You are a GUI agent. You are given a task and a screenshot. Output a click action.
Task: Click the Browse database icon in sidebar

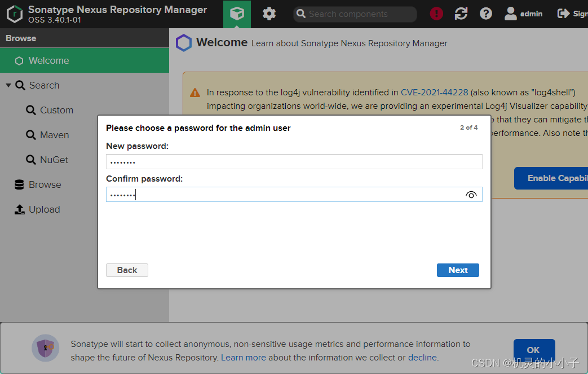click(x=19, y=184)
